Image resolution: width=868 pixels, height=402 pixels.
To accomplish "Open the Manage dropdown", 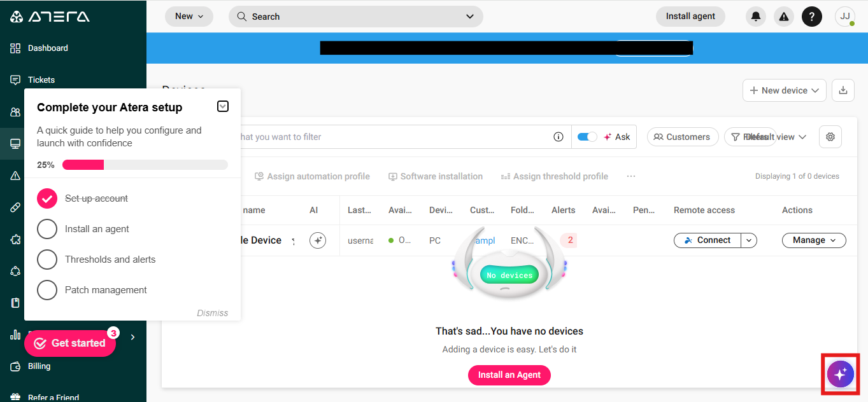I will [x=814, y=240].
